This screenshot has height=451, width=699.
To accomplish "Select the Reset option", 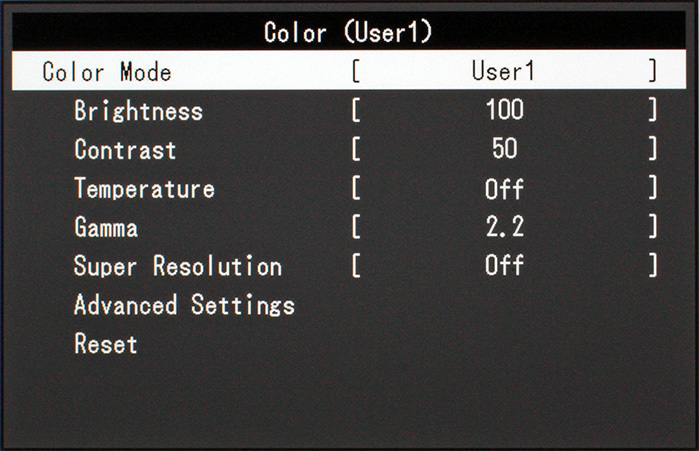I will (x=106, y=344).
